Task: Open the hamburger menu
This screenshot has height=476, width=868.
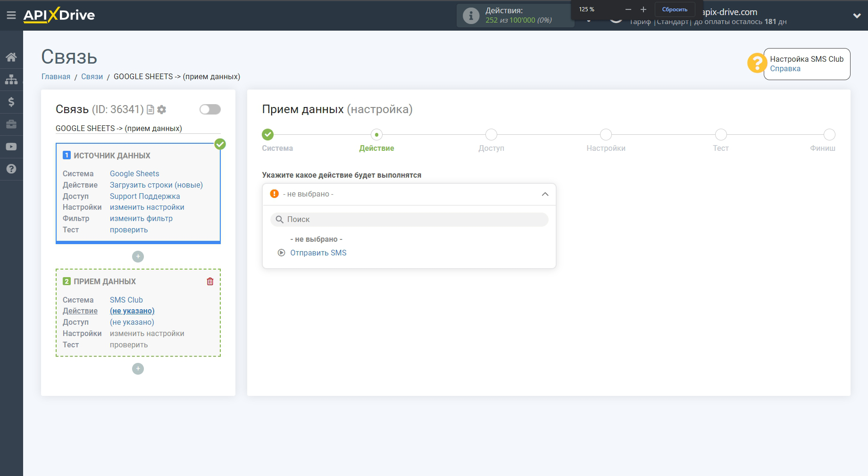Action: [11, 15]
